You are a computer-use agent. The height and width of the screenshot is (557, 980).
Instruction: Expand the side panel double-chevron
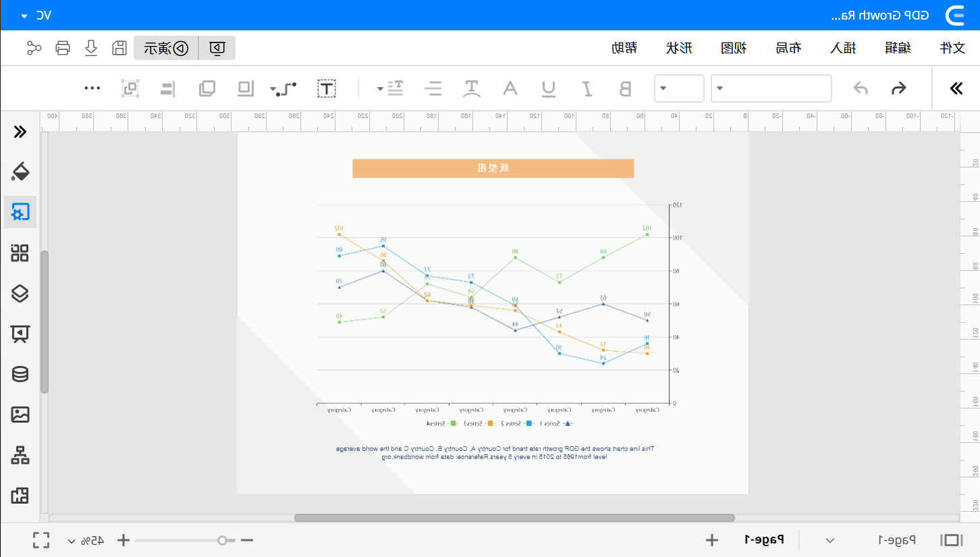point(20,132)
